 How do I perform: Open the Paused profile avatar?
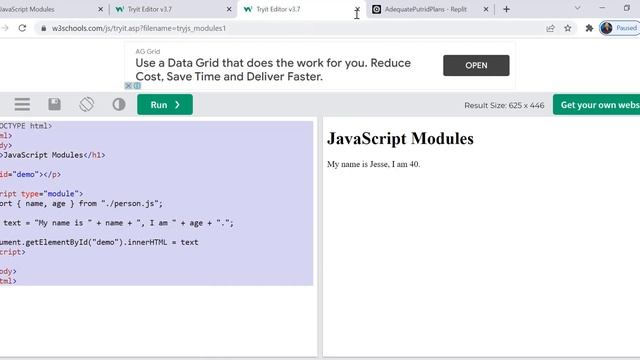coord(619,28)
